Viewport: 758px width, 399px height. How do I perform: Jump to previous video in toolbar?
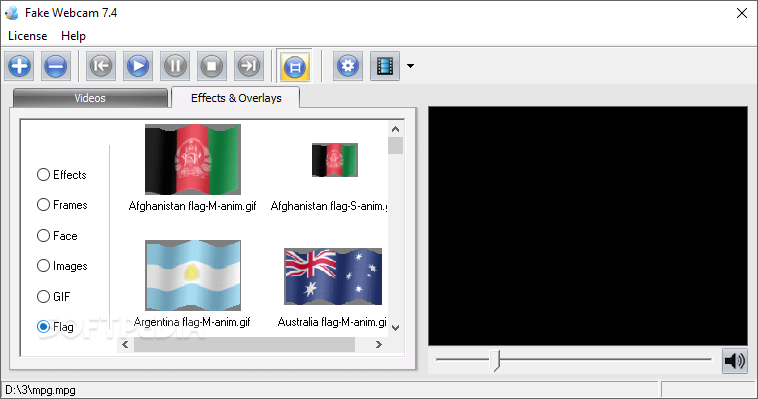[x=101, y=66]
